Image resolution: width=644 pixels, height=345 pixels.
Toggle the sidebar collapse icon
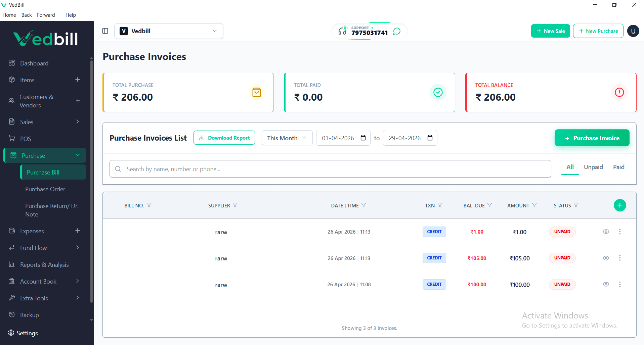(105, 31)
